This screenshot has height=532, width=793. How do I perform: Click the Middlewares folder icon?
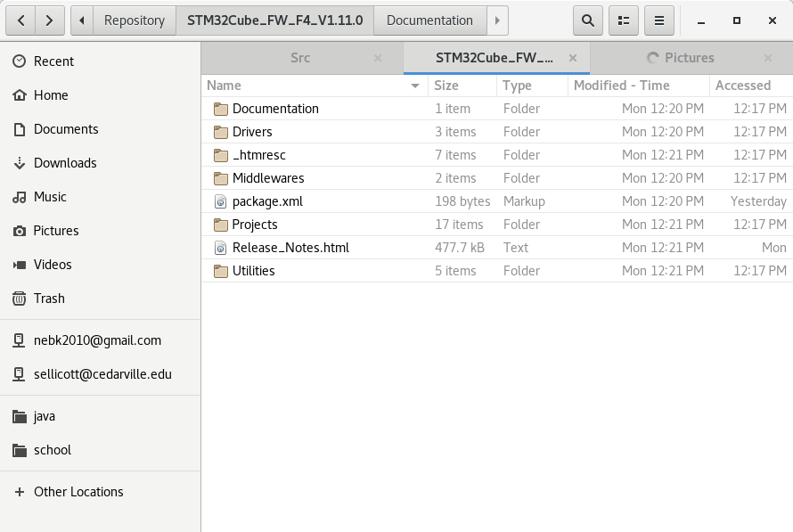pyautogui.click(x=220, y=178)
